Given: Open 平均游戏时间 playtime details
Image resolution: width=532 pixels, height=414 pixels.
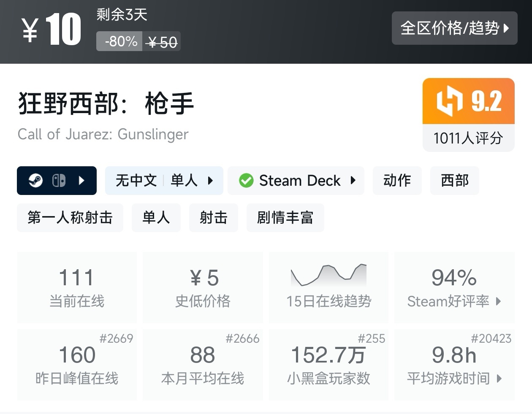Looking at the screenshot, I should (454, 365).
